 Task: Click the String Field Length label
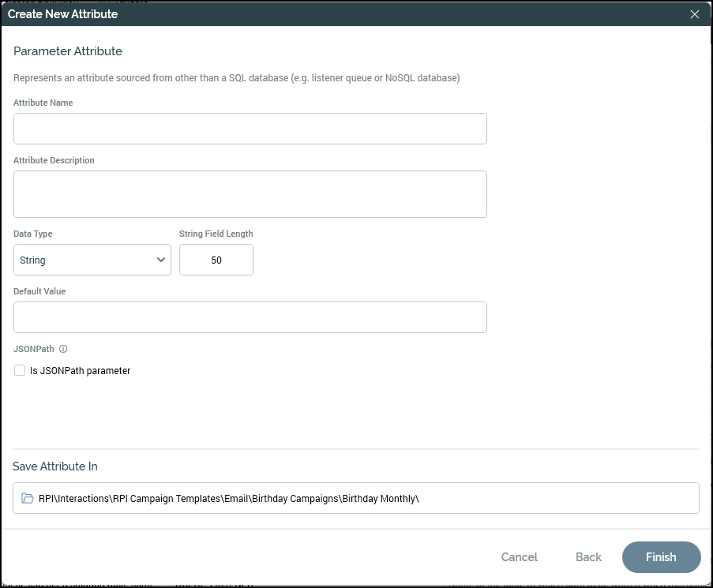click(x=216, y=234)
